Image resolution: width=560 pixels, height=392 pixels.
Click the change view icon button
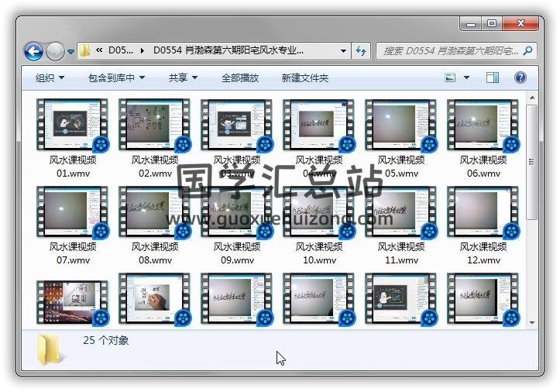(450, 77)
